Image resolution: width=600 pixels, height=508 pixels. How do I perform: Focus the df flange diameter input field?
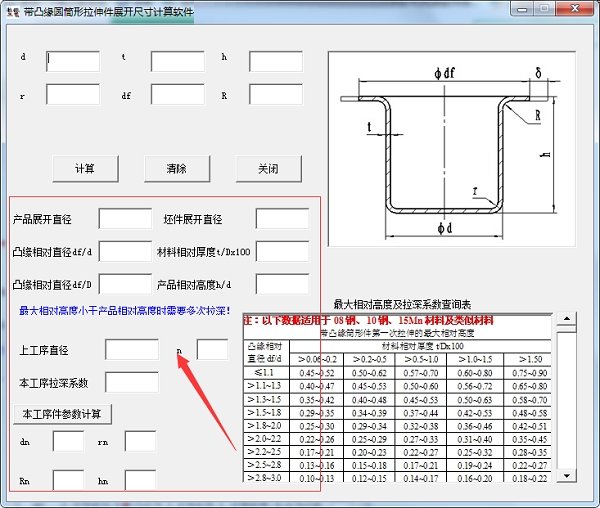click(x=177, y=95)
